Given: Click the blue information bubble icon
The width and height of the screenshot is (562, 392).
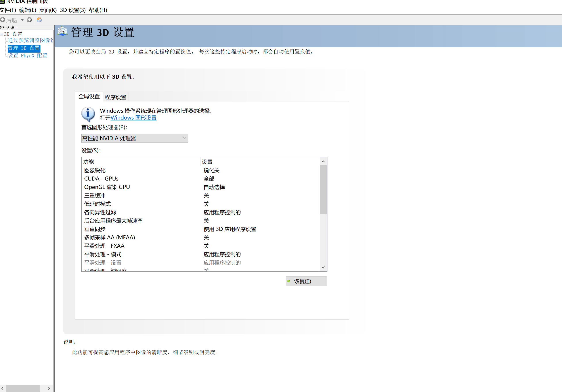Looking at the screenshot, I should click(88, 114).
